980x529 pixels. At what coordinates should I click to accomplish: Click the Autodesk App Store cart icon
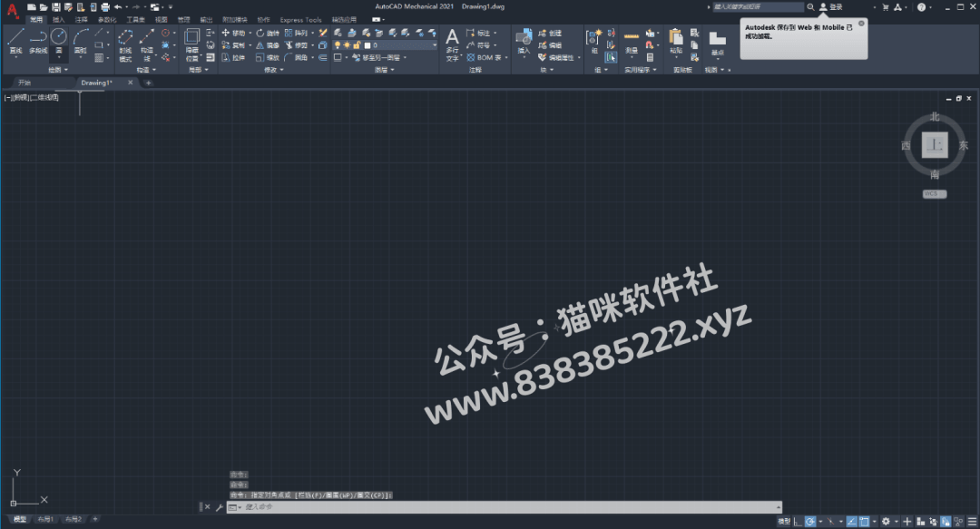[x=885, y=7]
